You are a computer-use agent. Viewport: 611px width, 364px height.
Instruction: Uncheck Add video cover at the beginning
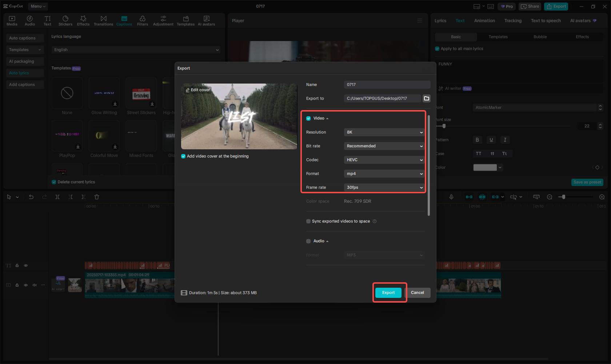(183, 156)
